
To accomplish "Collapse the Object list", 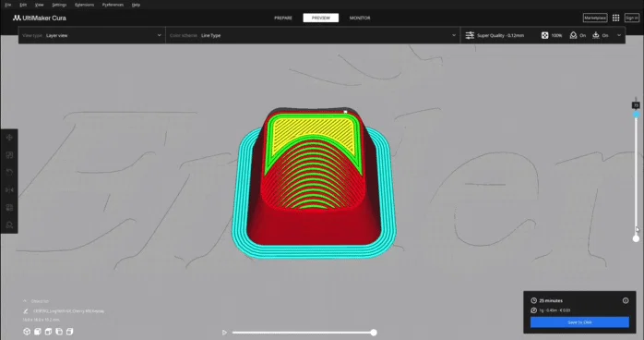I will click(25, 301).
